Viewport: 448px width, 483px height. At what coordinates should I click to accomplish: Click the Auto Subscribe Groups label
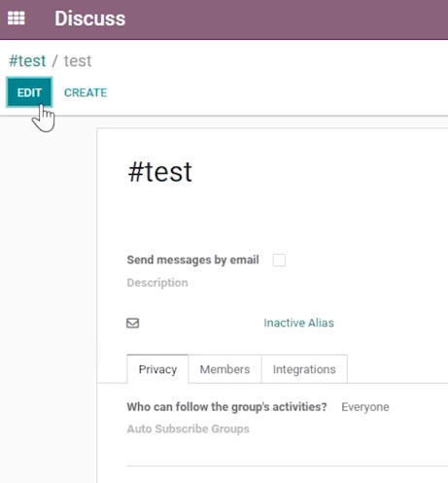pyautogui.click(x=188, y=429)
